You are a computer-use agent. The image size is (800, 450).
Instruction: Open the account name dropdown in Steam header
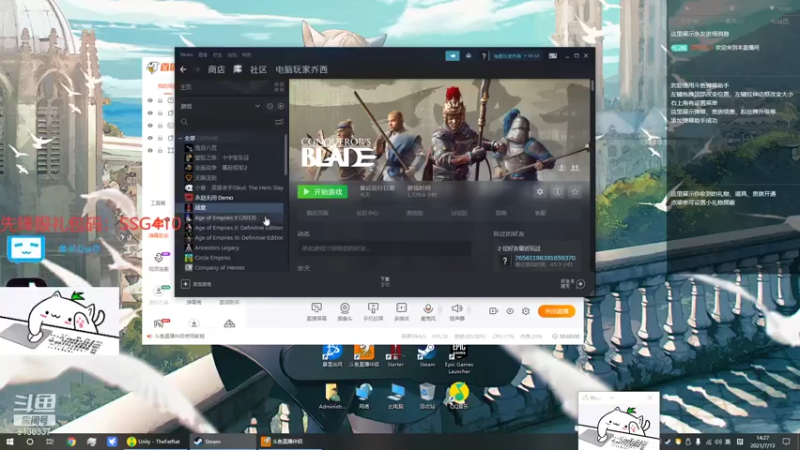(x=516, y=56)
